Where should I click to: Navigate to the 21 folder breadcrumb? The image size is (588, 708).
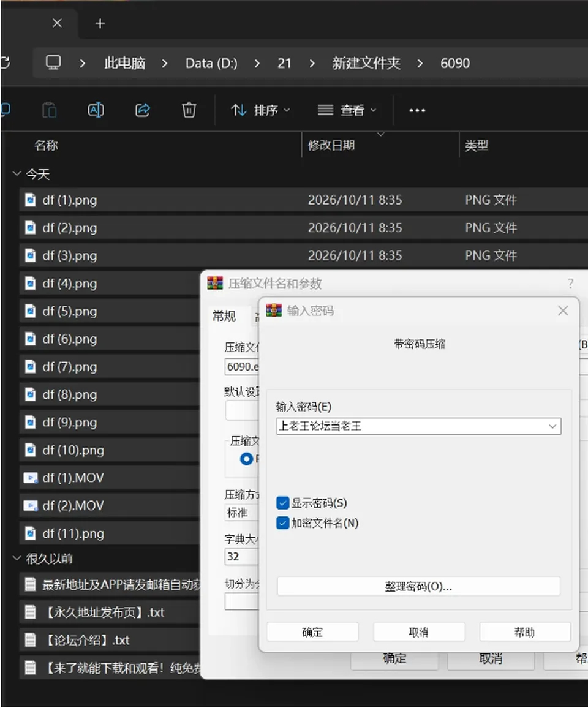pos(285,63)
